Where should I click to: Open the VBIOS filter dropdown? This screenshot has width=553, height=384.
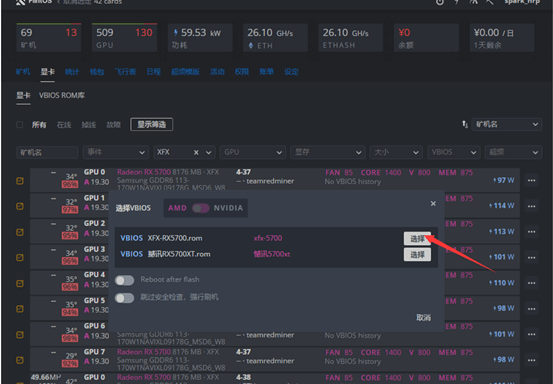[454, 152]
